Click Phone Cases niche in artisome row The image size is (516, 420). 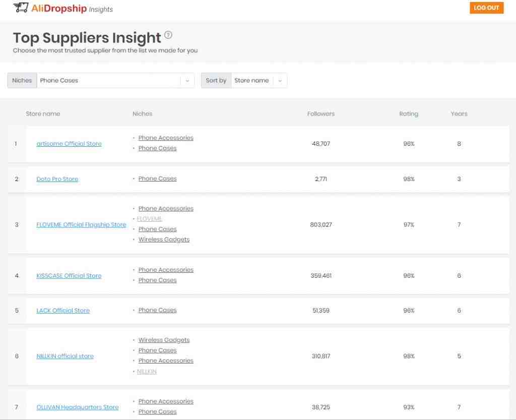click(x=158, y=148)
